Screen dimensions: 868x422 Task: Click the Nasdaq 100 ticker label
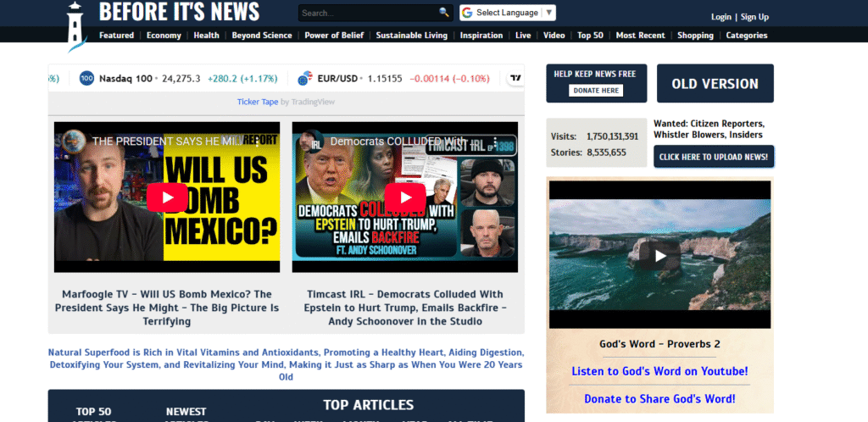[125, 79]
